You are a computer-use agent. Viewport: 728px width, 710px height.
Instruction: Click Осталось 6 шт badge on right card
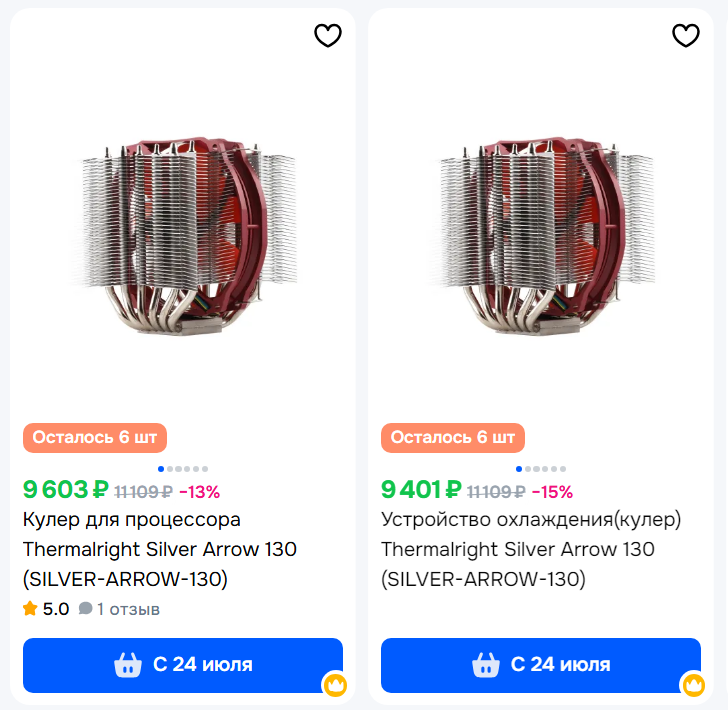coord(453,437)
